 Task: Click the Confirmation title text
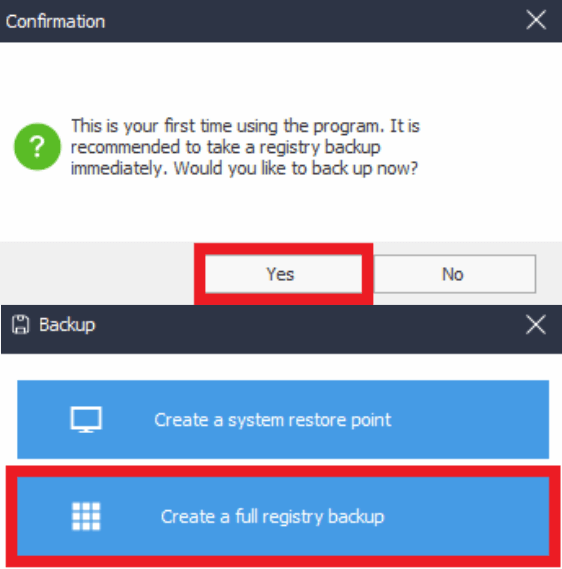pyautogui.click(x=56, y=21)
